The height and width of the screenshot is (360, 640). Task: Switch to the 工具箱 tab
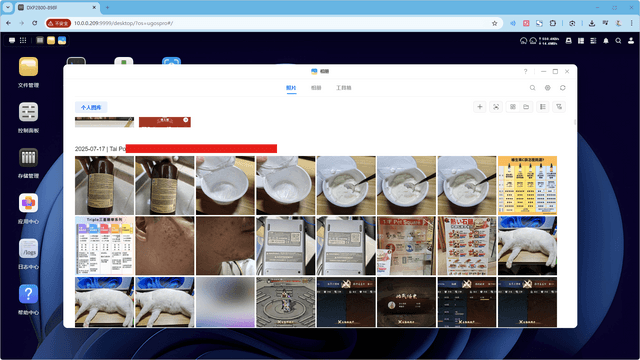344,88
